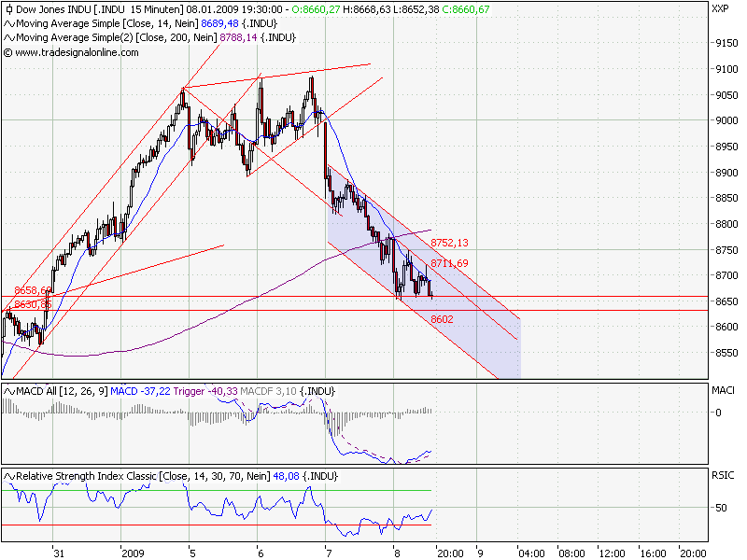This screenshot has width=747, height=560.
Task: Click the www.tradesignalonline.com copyright icon
Action: point(8,54)
